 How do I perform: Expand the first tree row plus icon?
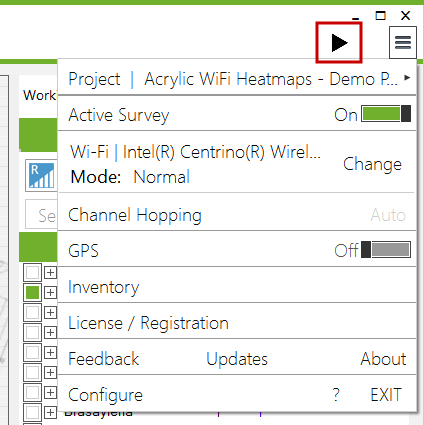(50, 273)
